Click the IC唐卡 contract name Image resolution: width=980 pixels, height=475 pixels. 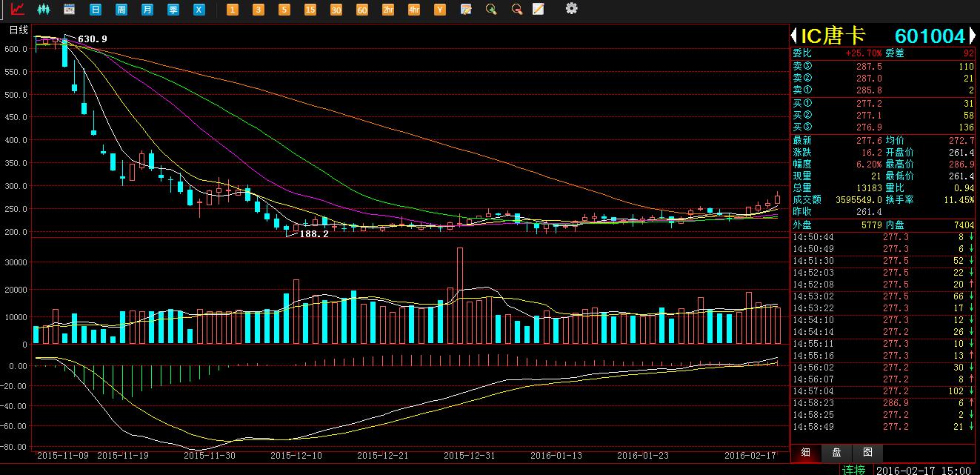833,36
